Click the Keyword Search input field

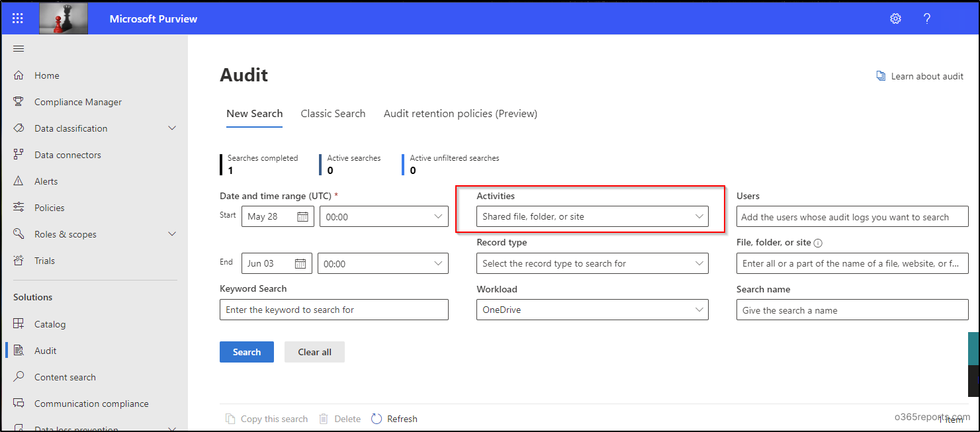334,309
